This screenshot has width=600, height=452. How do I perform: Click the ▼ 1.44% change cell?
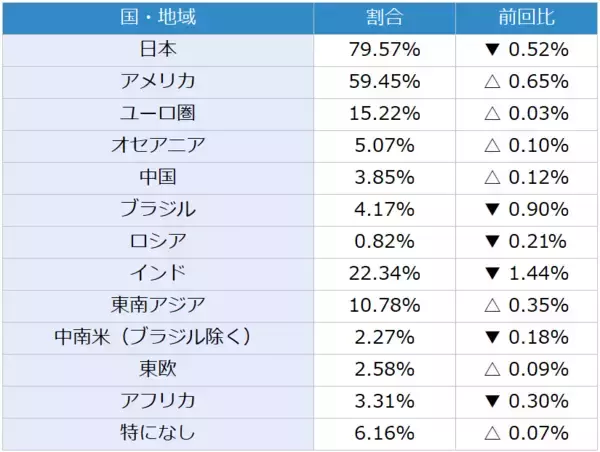click(x=526, y=273)
